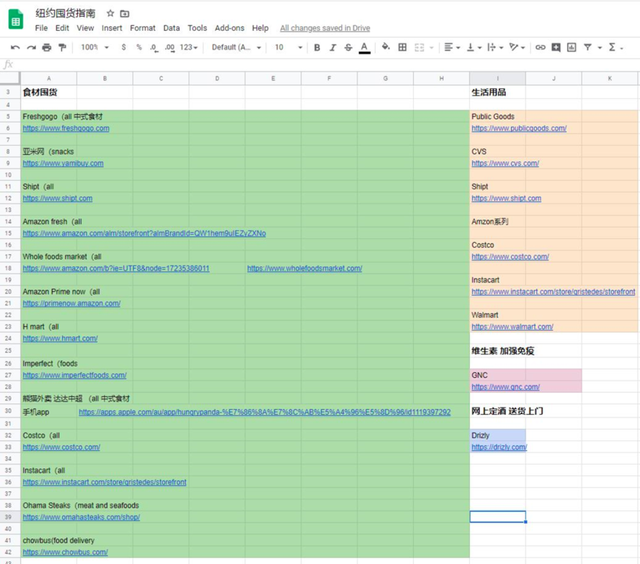640x564 pixels.
Task: Click the formula bar input
Action: [327, 64]
